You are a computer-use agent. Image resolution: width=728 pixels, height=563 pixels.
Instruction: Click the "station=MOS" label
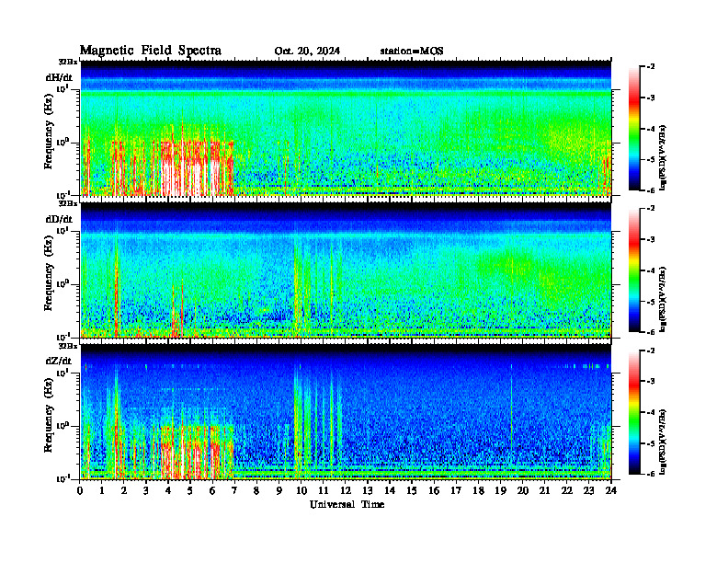click(412, 52)
